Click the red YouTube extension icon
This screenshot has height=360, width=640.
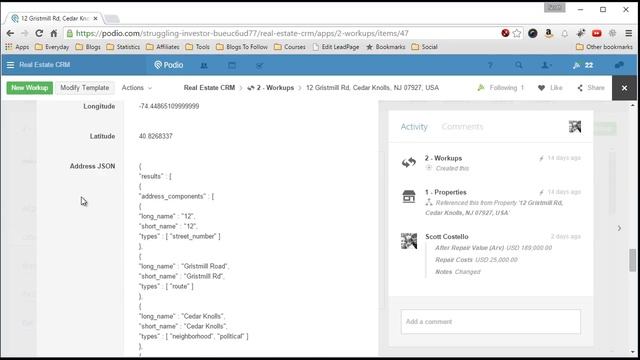[x=596, y=33]
